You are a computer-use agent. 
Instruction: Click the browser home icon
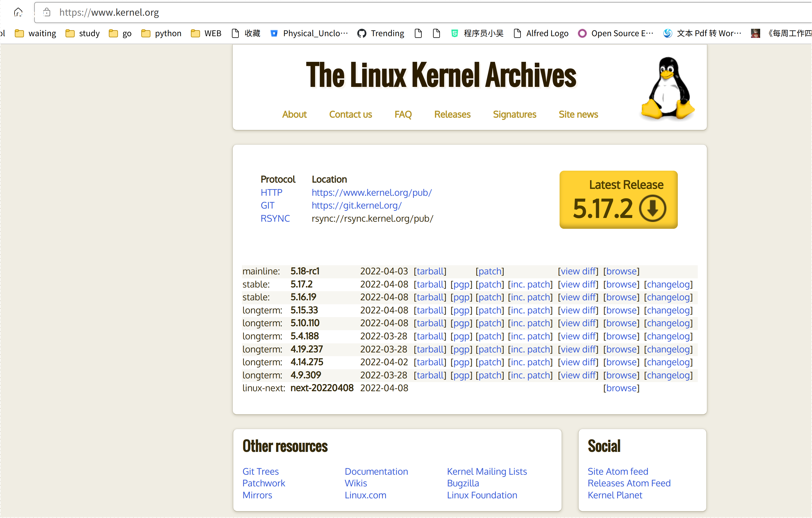(18, 13)
